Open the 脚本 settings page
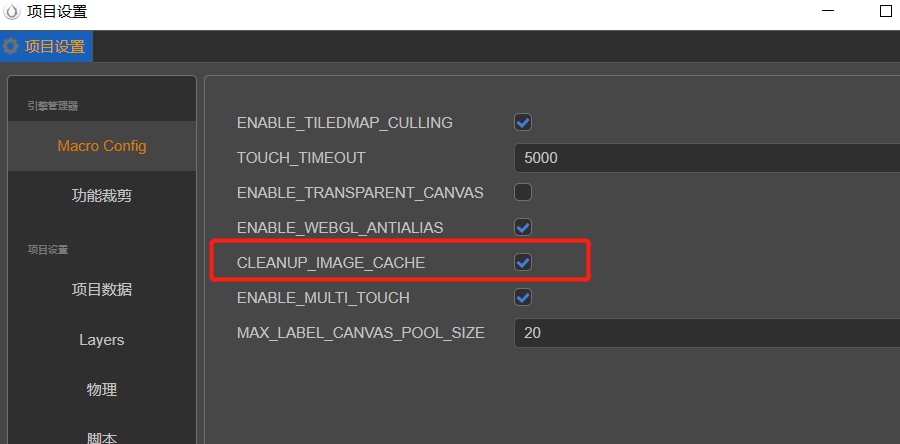Screen dimensions: 900x444 (102, 436)
